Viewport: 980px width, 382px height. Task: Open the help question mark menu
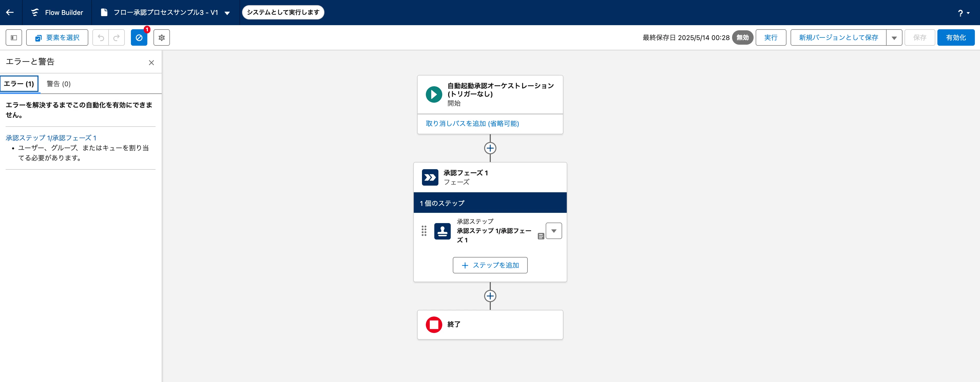click(963, 13)
